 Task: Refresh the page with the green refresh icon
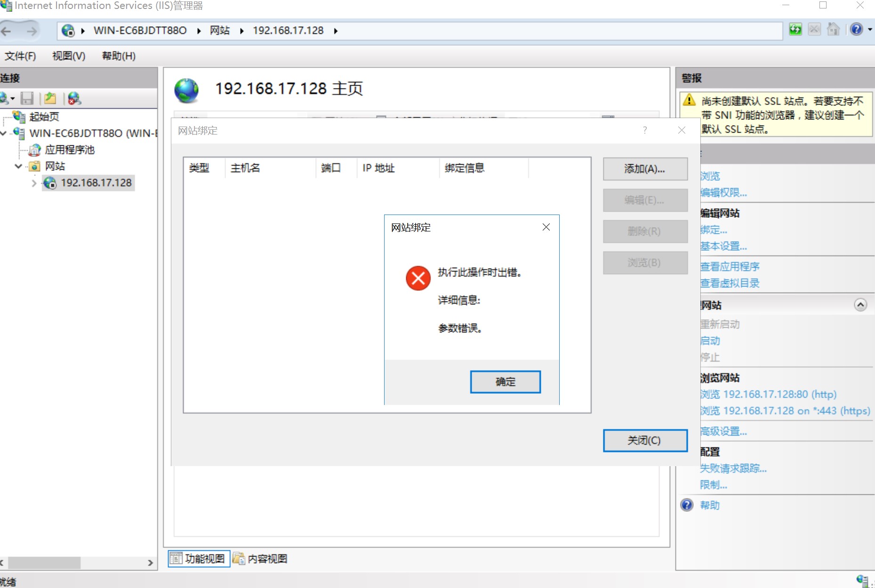coord(795,29)
